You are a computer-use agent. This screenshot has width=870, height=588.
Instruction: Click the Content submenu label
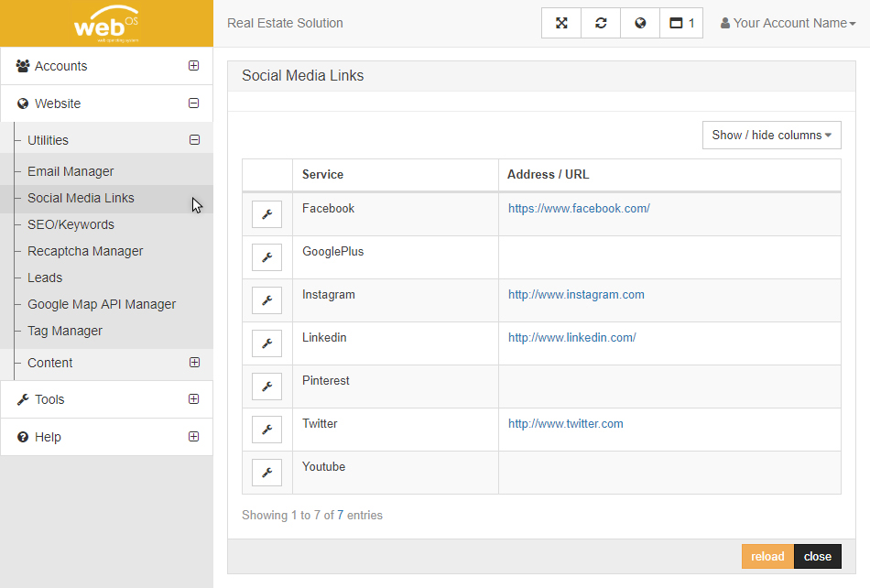pyautogui.click(x=50, y=363)
